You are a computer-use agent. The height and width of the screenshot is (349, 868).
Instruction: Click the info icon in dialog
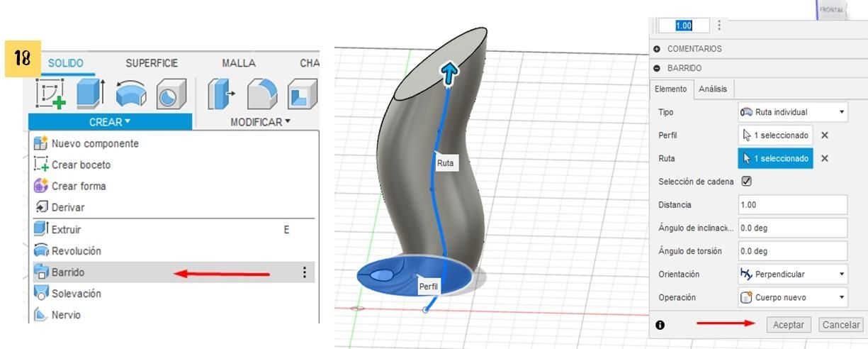(660, 325)
